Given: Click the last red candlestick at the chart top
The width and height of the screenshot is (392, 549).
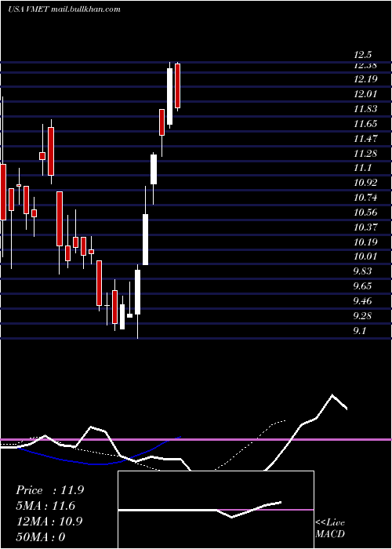Looking at the screenshot, I should pyautogui.click(x=177, y=86).
